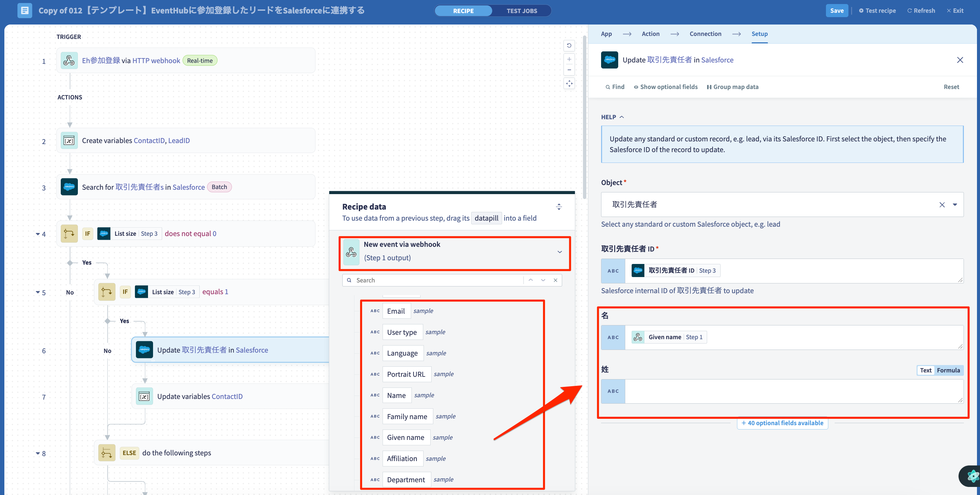Click the canvas vertical scrollbar
Screen dimensions: 980x495
click(584, 117)
